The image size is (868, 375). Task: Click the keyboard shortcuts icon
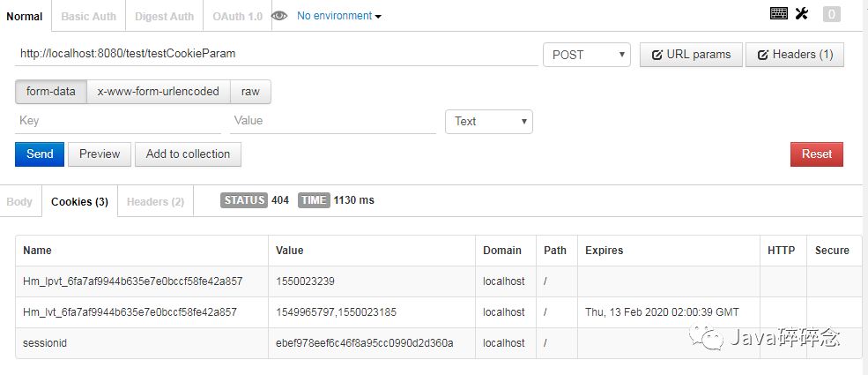point(778,13)
